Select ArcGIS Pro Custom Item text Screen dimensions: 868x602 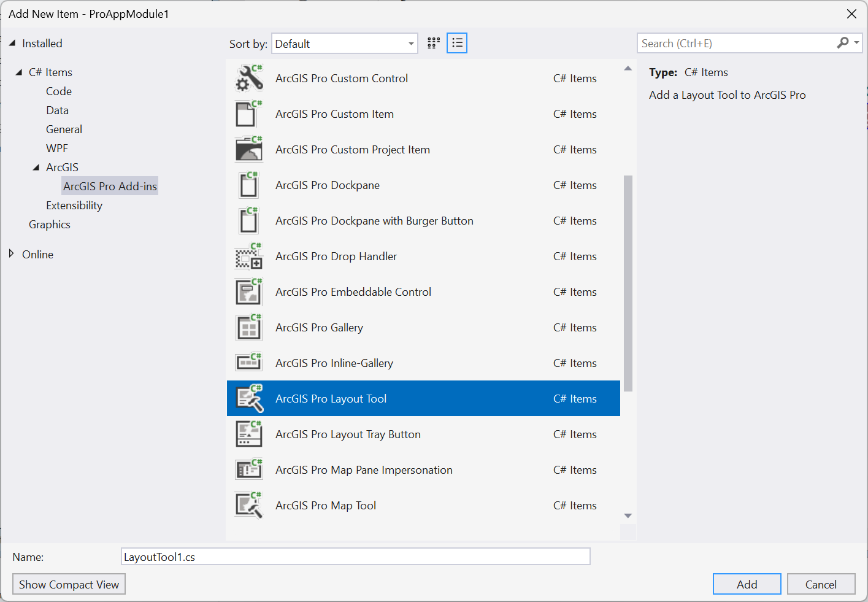pos(334,114)
